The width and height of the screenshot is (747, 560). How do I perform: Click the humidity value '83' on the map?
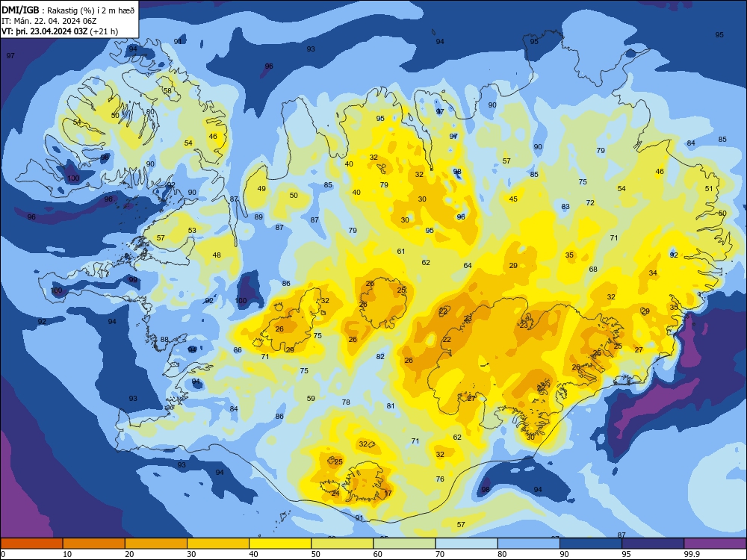[565, 206]
